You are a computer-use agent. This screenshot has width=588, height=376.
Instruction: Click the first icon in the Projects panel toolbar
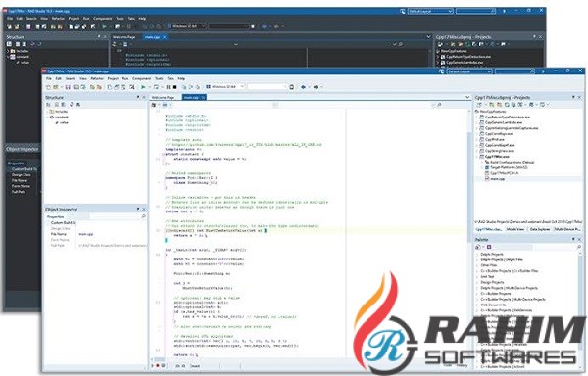pyautogui.click(x=479, y=105)
